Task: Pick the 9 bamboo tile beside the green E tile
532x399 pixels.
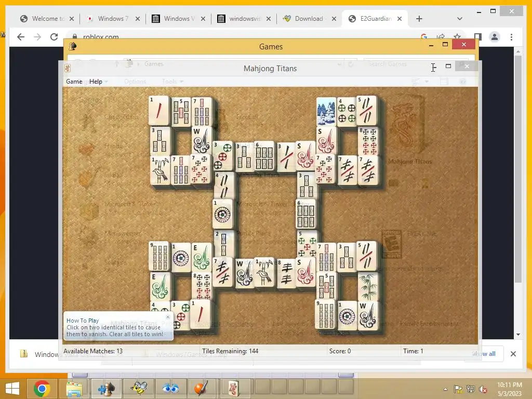Action: click(159, 256)
